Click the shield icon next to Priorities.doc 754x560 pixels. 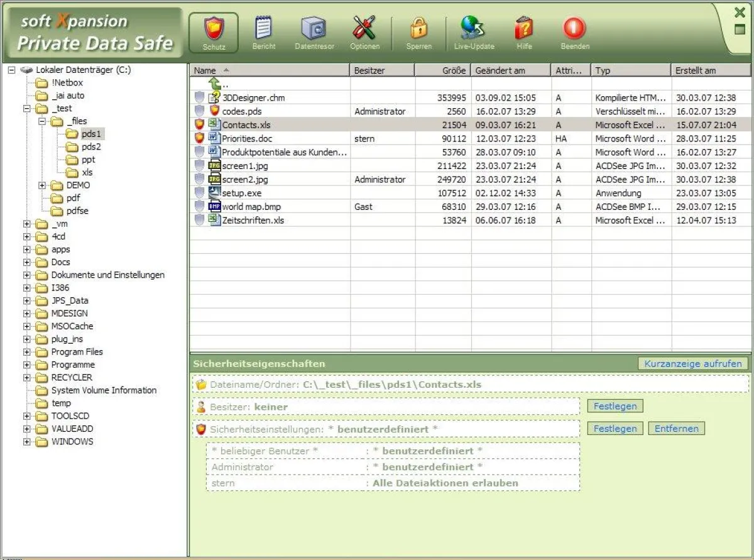coord(200,138)
